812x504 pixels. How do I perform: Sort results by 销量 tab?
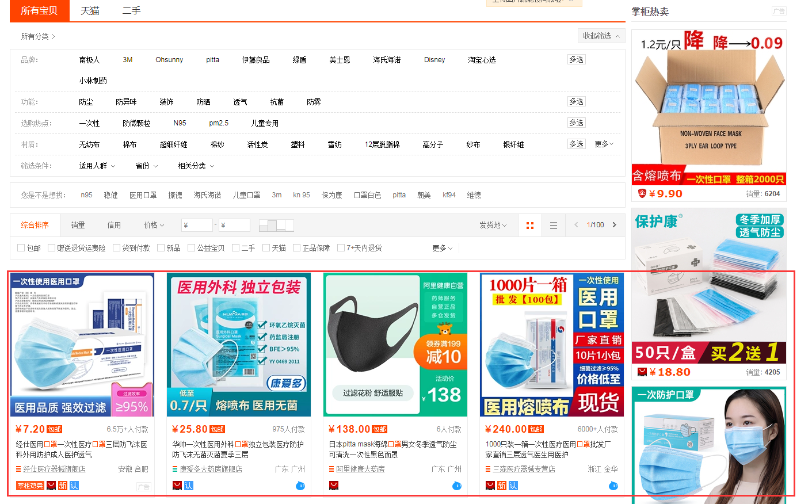click(x=78, y=225)
